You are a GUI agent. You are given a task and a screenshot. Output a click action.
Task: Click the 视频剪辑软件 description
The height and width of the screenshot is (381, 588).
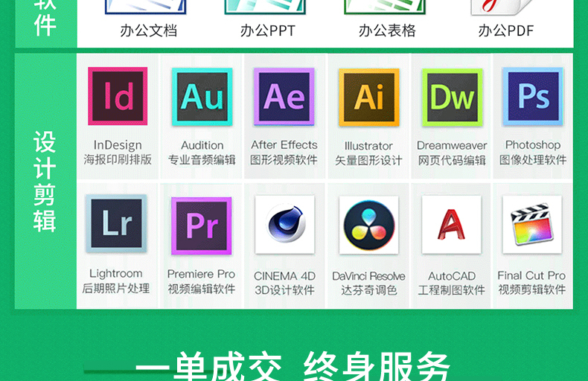531,289
